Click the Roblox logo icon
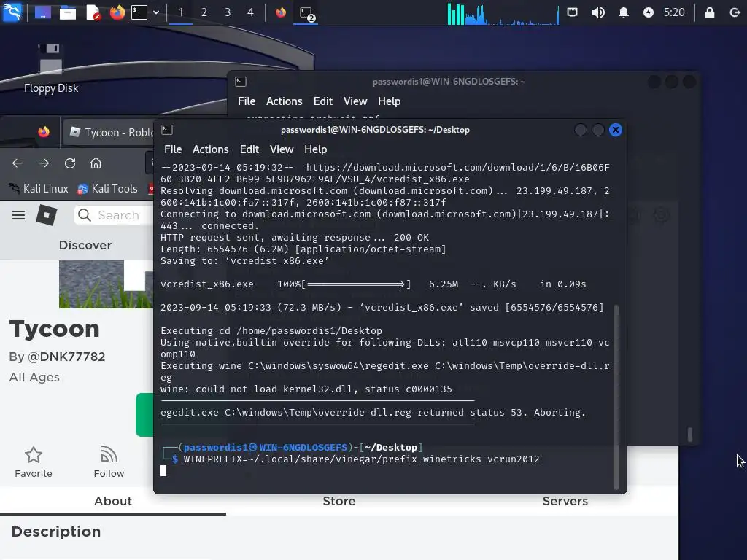Image resolution: width=747 pixels, height=560 pixels. pyautogui.click(x=47, y=215)
